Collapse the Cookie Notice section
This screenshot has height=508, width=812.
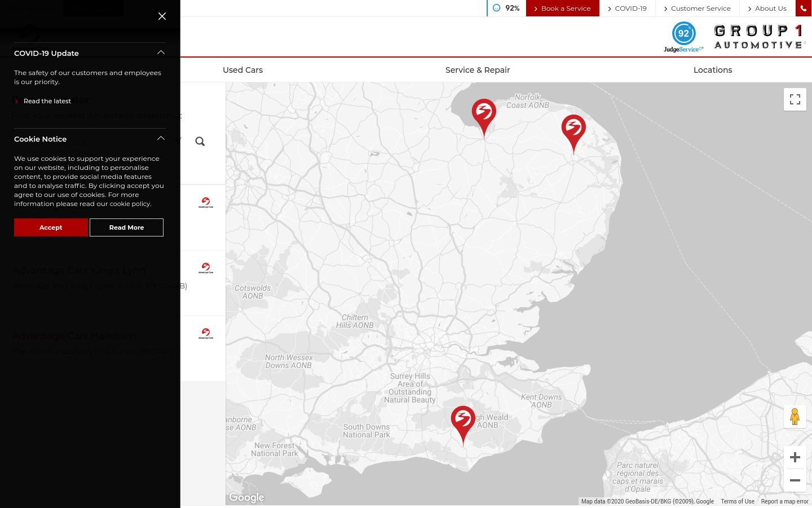(161, 138)
